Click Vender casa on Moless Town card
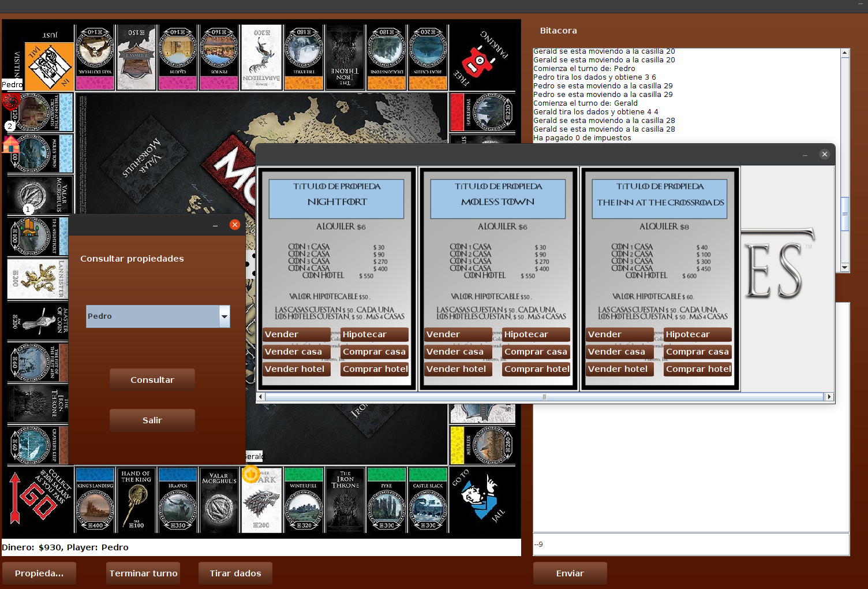The height and width of the screenshot is (589, 868). tap(458, 352)
